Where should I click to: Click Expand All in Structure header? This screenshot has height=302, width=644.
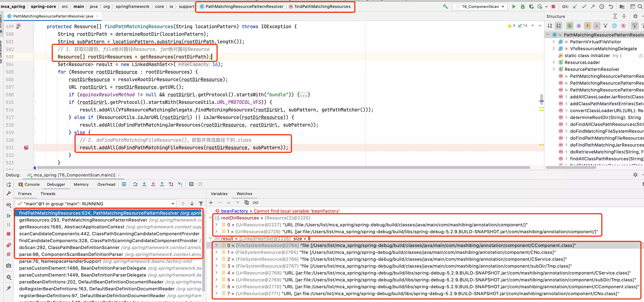point(615,16)
